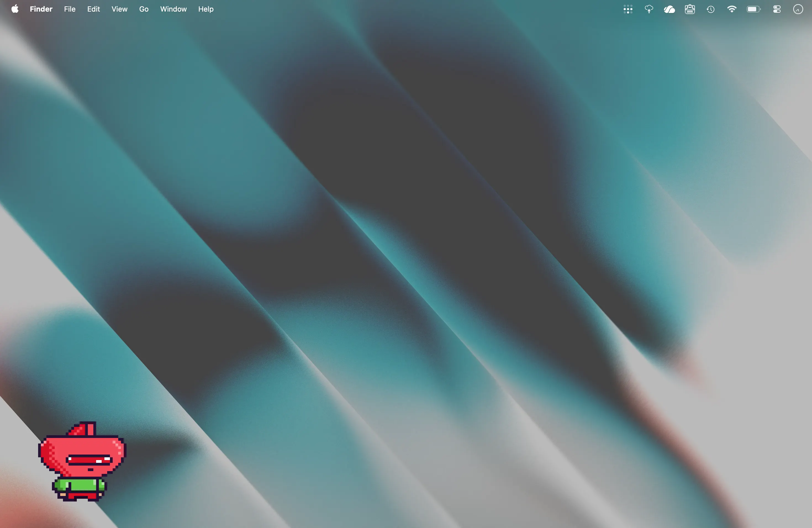Open the Window menu
This screenshot has height=528, width=812.
pyautogui.click(x=173, y=9)
